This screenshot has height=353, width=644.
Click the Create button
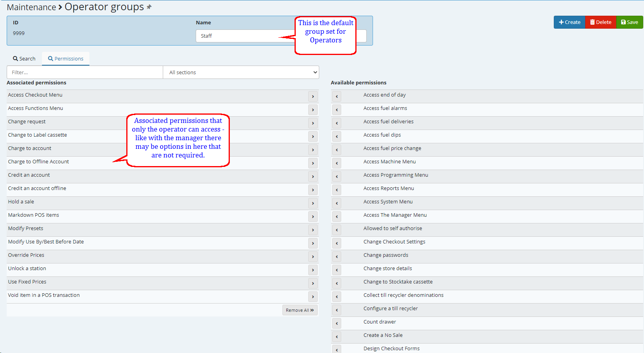click(569, 22)
